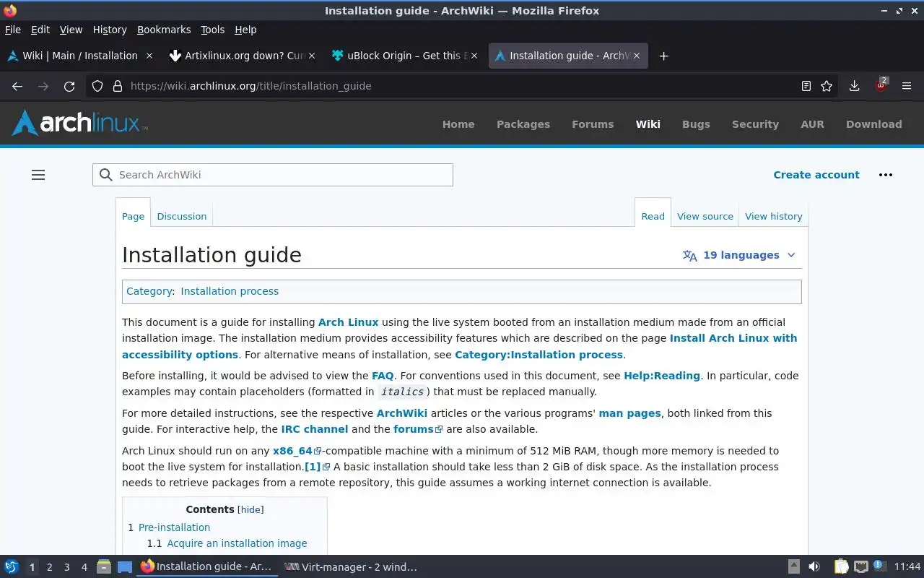Jump to Acquire an installation image section

pyautogui.click(x=237, y=543)
